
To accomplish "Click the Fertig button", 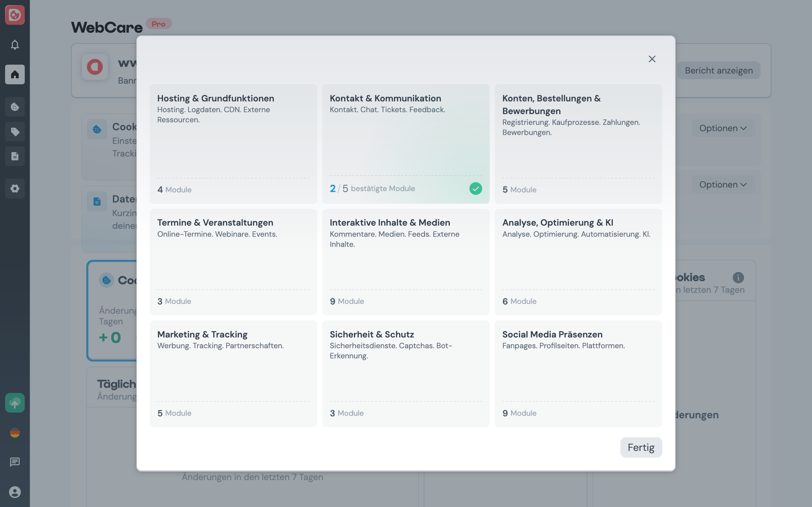I will [641, 447].
